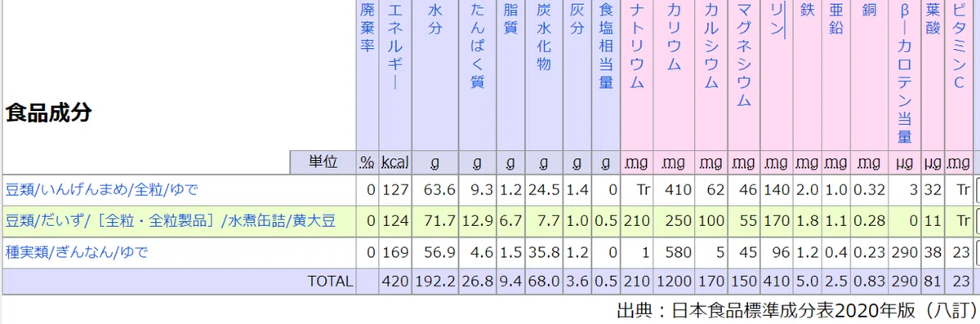Image resolution: width=980 pixels, height=324 pixels.
Task: Click the kcal unit label
Action: pos(395,163)
